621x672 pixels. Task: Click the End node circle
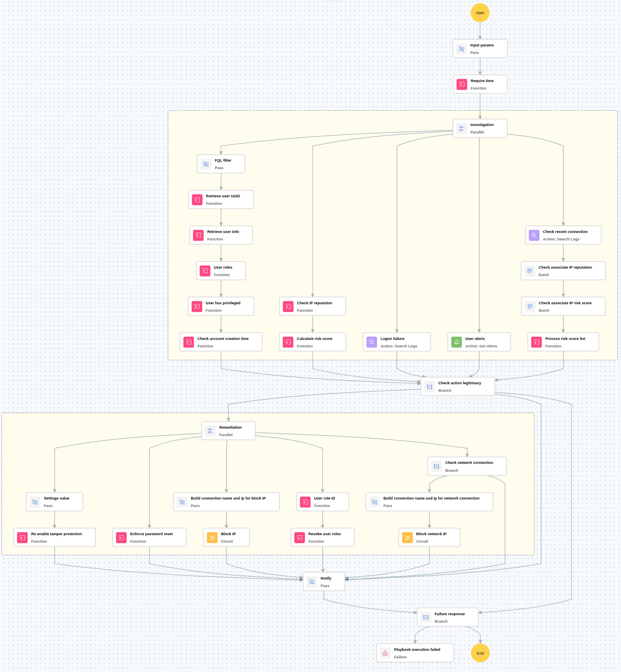pos(480,653)
